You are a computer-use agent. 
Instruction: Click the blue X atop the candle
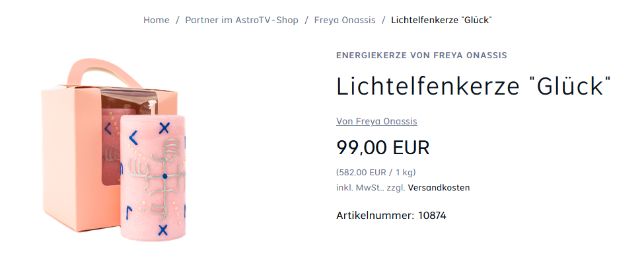coord(164,128)
